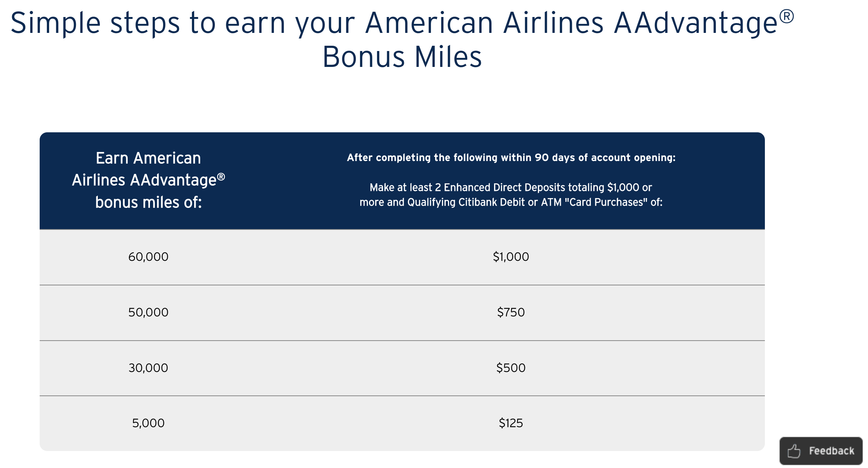Click the 'Qualifying Citibank Debit or ATM' line
Viewport: 868px width, 468px height.
click(x=511, y=202)
